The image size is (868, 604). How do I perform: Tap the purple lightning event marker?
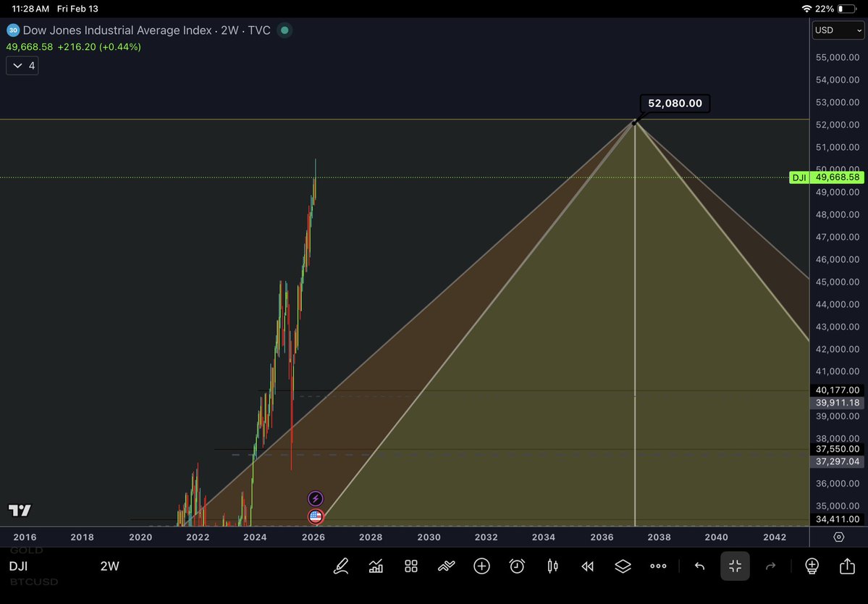(315, 498)
